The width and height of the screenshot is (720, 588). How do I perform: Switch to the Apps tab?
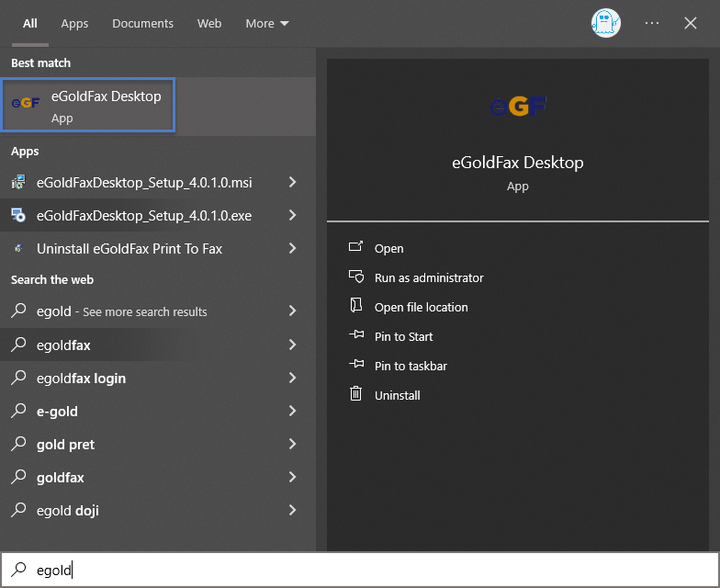click(x=74, y=24)
